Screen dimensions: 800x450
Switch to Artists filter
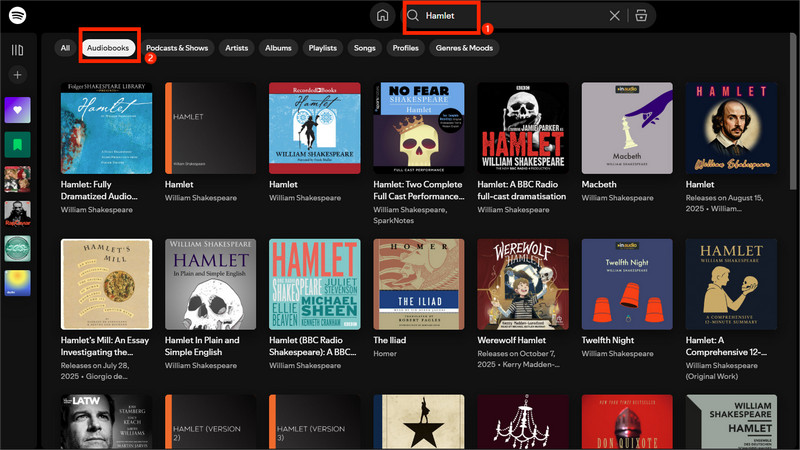tap(237, 48)
